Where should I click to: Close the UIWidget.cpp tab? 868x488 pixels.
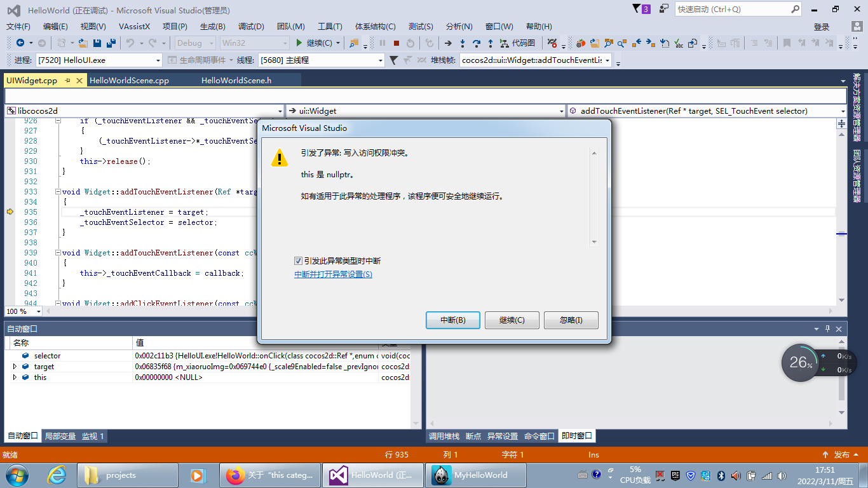(79, 81)
